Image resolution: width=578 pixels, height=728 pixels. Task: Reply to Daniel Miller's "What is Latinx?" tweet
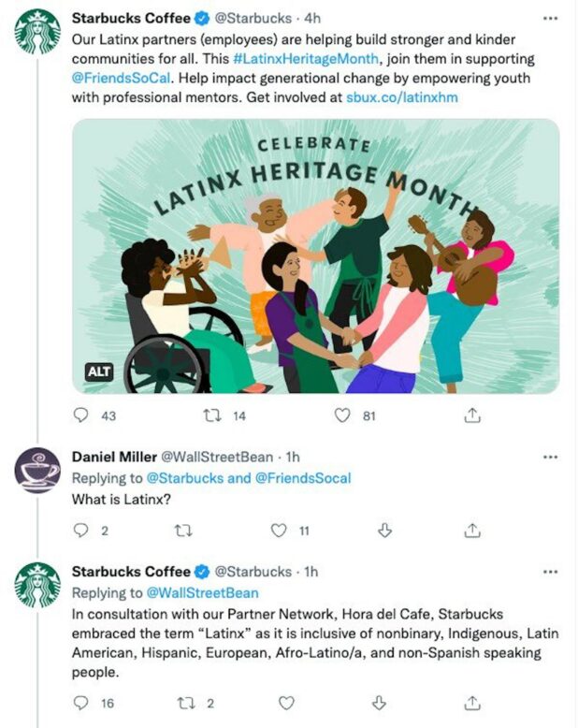coord(81,531)
